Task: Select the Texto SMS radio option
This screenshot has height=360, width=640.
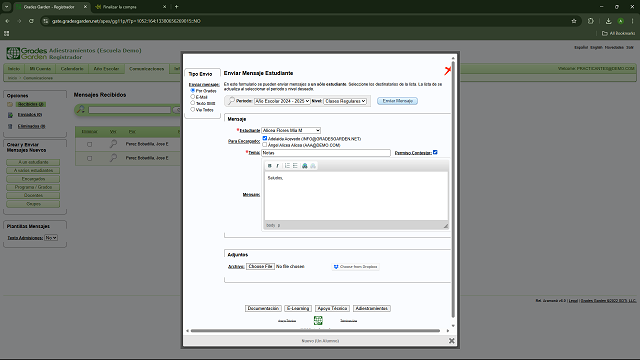Action: [193, 103]
